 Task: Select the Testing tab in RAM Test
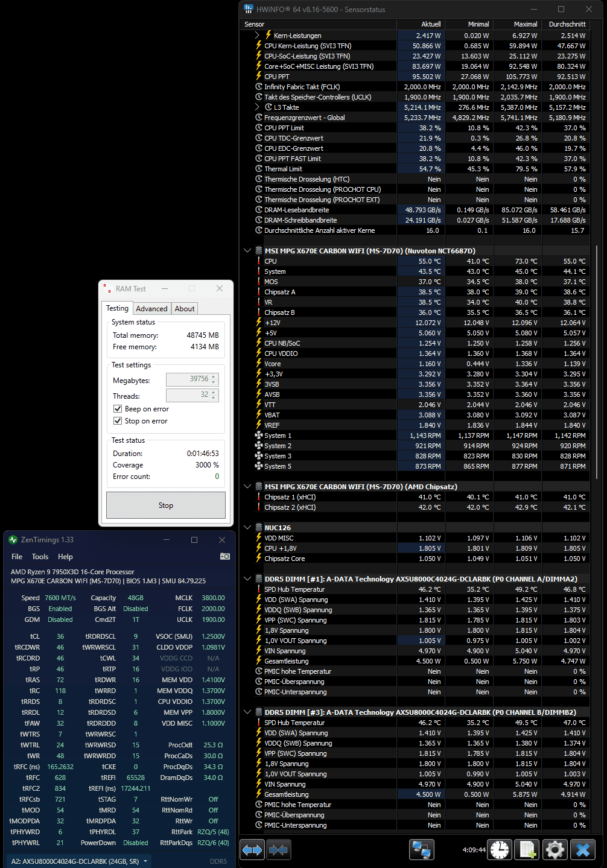118,308
